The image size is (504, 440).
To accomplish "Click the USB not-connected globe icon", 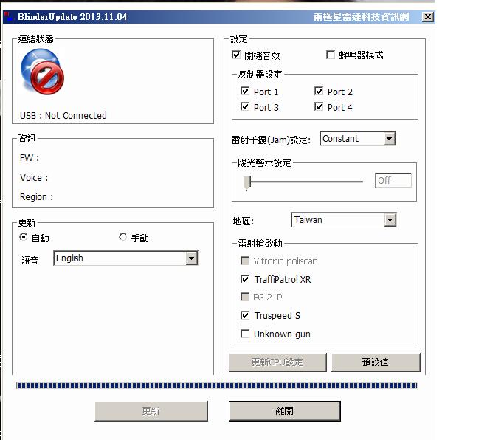I will pos(43,75).
